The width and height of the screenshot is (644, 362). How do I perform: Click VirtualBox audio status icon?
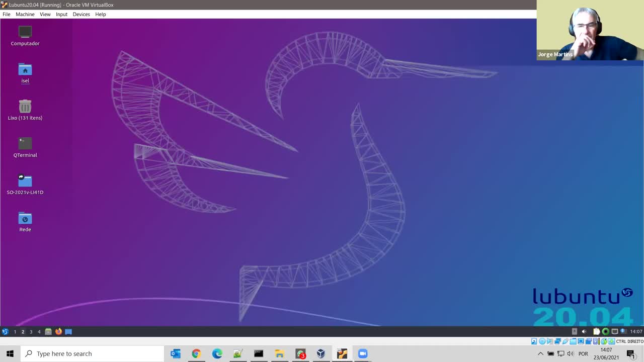tap(549, 341)
